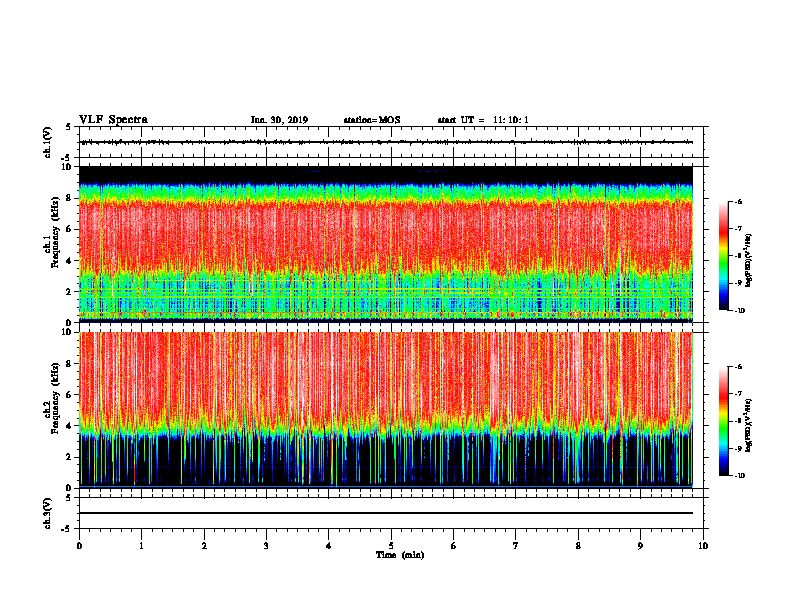Screen dimensions: 792x612
Task: Click the -10 label on ch.1 colorbar
Action: click(739, 311)
